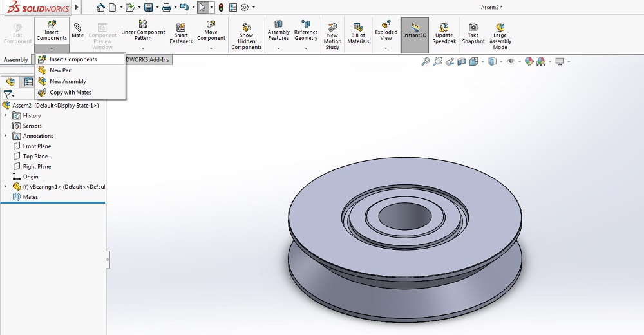The image size is (644, 335).
Task: Click Linear Component Pattern tool
Action: pos(143,30)
